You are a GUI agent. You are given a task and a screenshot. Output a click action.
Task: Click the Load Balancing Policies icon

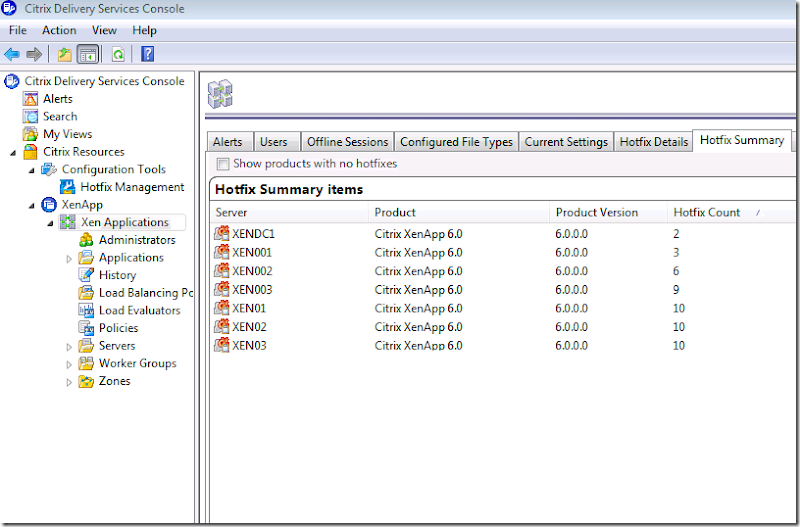pyautogui.click(x=86, y=293)
